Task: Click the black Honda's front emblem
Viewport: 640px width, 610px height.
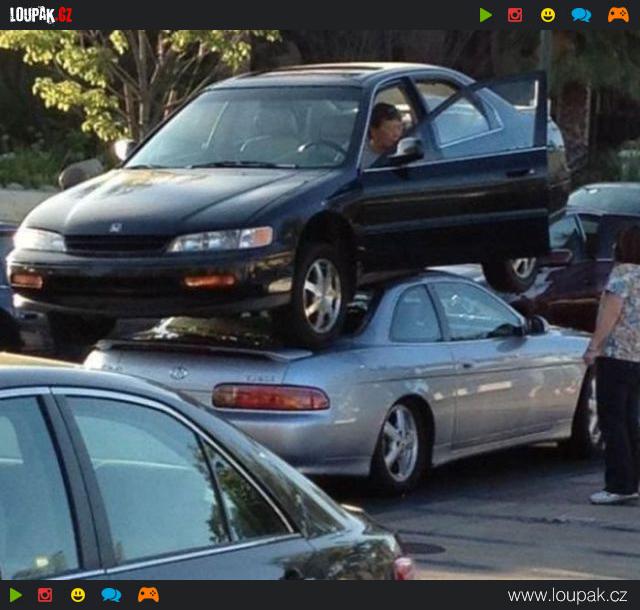Action: pyautogui.click(x=115, y=228)
